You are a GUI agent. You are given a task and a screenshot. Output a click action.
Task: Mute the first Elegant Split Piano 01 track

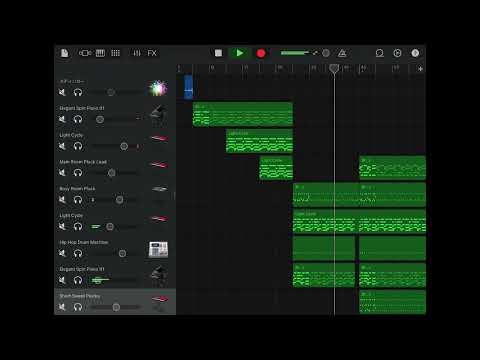(x=62, y=119)
